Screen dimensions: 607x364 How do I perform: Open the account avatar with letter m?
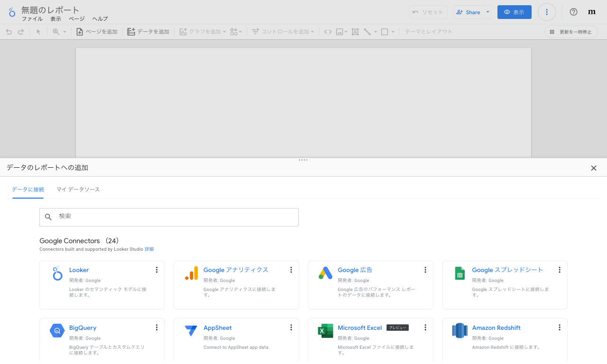[x=592, y=12]
